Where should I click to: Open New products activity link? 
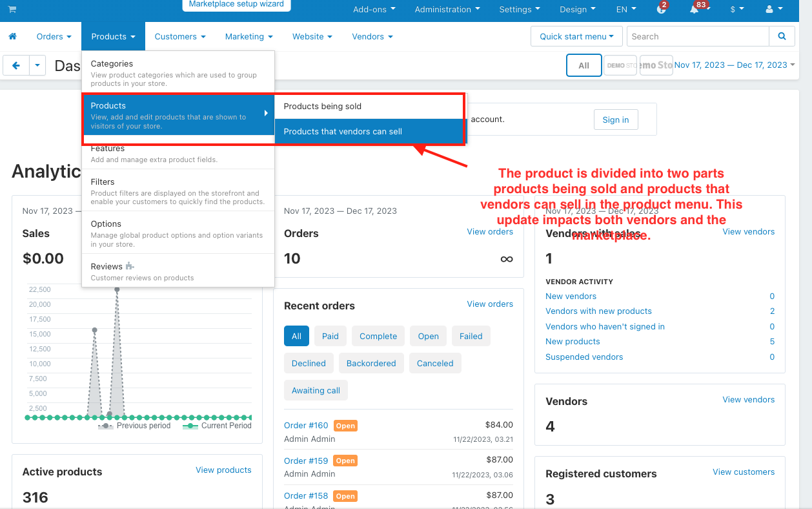[x=573, y=341]
